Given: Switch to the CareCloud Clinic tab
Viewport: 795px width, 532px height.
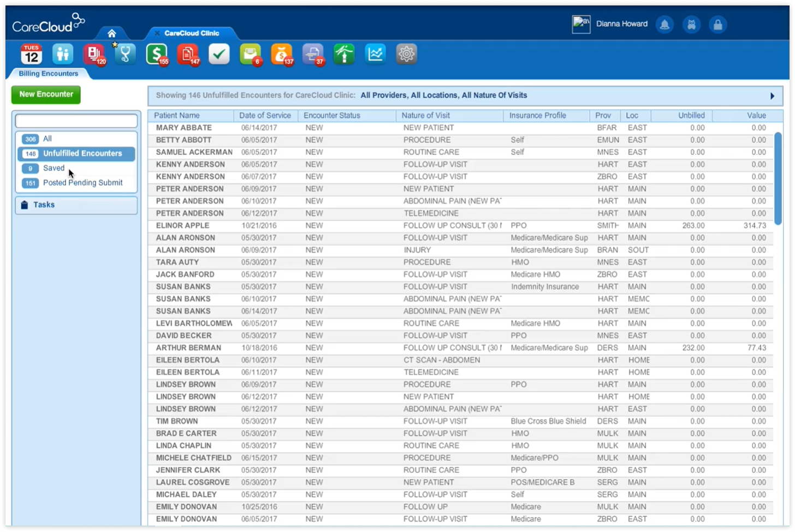Looking at the screenshot, I should pyautogui.click(x=192, y=33).
